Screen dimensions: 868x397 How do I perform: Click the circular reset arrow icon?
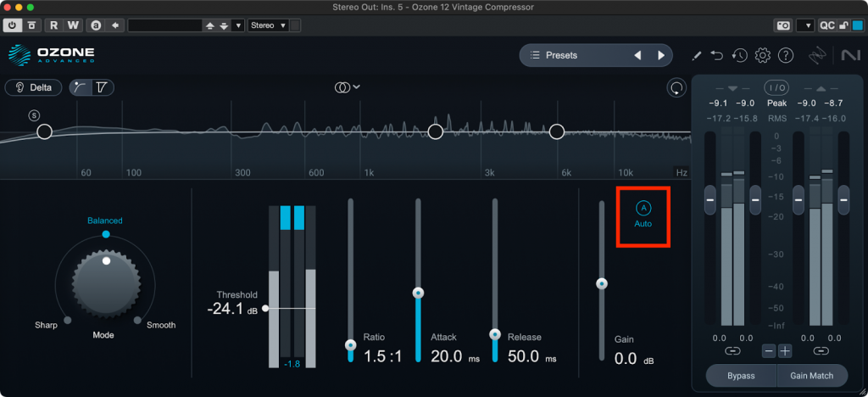676,87
